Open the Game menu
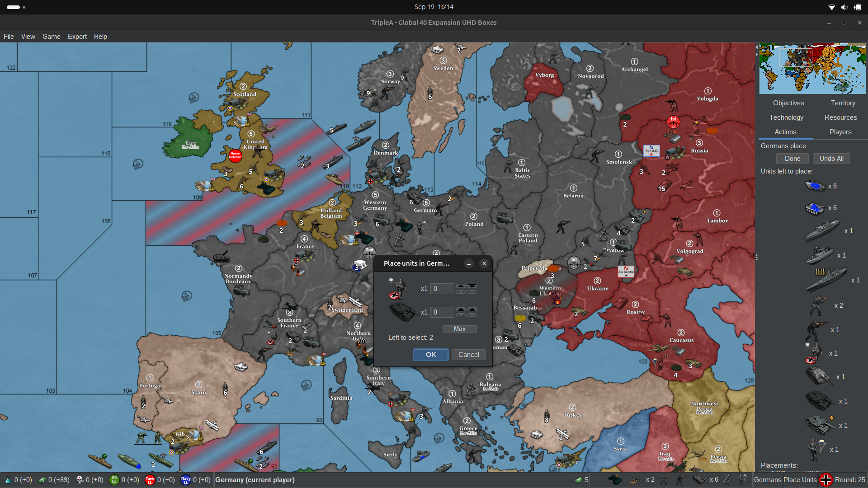Viewport: 868px width, 488px height. click(x=52, y=37)
